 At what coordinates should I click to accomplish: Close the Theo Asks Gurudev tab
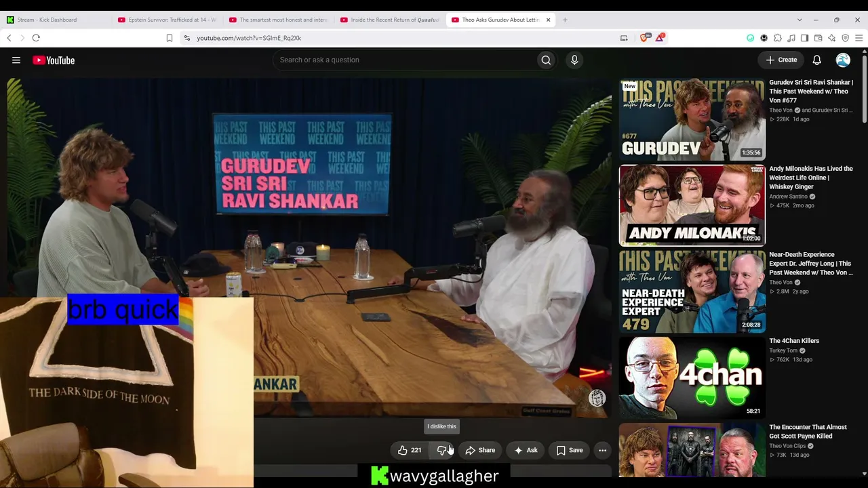548,20
